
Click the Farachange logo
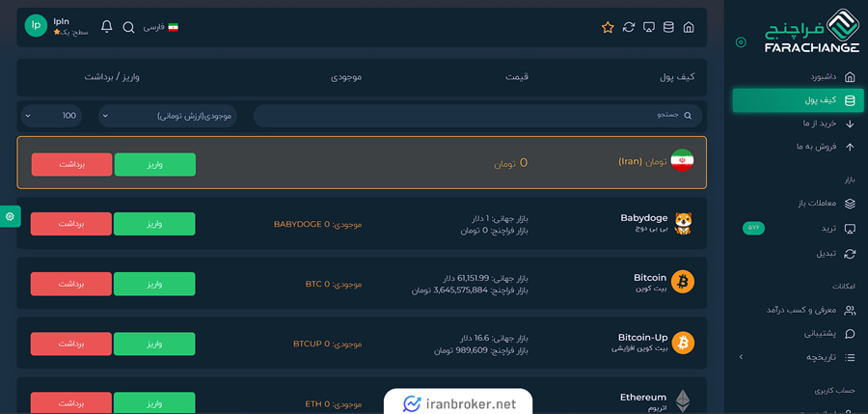click(811, 32)
